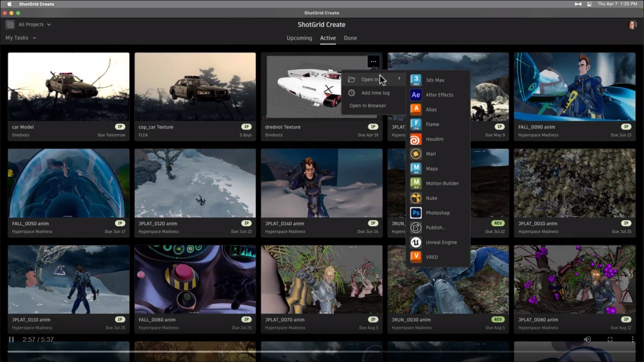Open JPLAT_0120 anim snow thumbnail
This screenshot has width=644, height=362.
point(195,183)
